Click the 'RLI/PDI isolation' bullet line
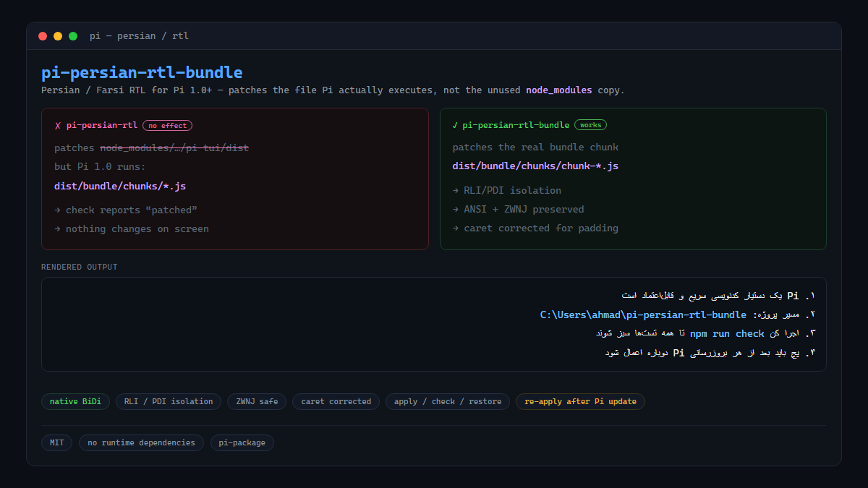Viewport: 868px width, 488px height. coord(507,190)
